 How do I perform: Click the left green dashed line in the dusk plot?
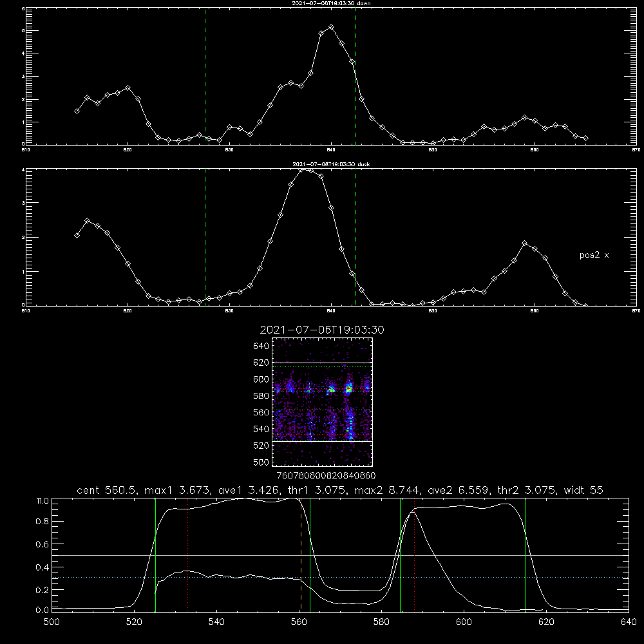pos(205,237)
